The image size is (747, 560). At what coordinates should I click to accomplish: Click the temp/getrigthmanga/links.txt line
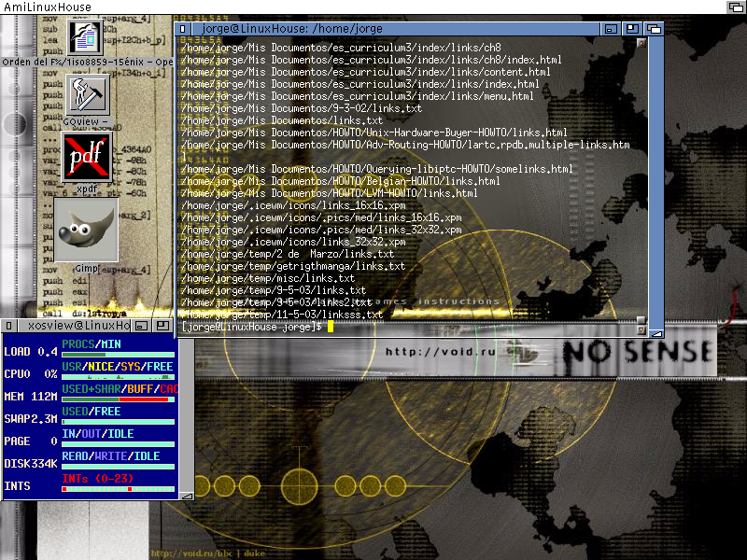[x=293, y=266]
